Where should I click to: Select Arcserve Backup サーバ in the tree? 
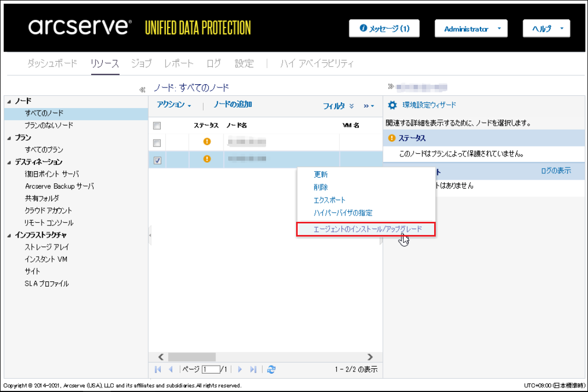point(59,186)
